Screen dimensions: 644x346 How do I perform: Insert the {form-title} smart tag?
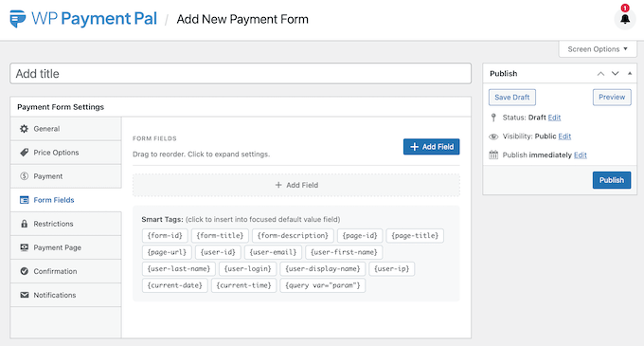pyautogui.click(x=220, y=235)
